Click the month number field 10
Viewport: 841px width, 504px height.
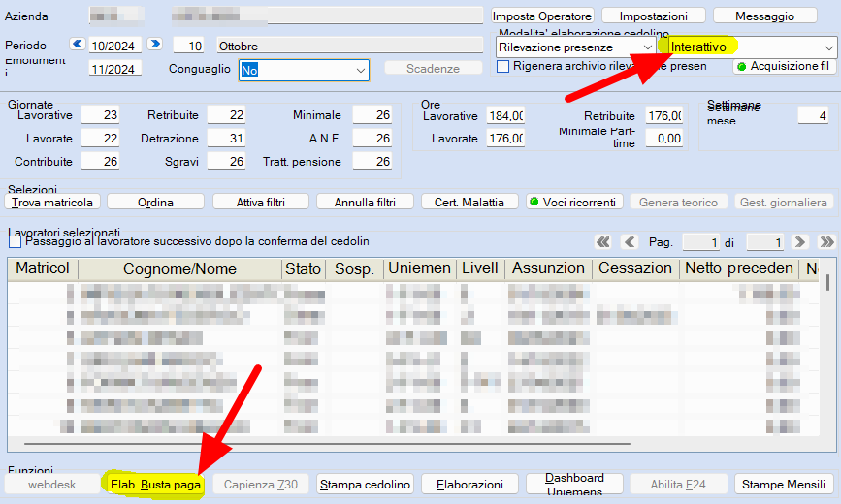[189, 46]
